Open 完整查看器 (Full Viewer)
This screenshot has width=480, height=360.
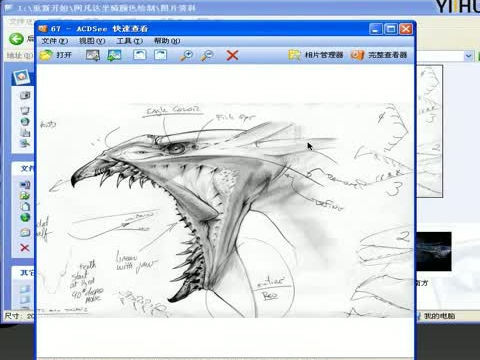(x=379, y=55)
